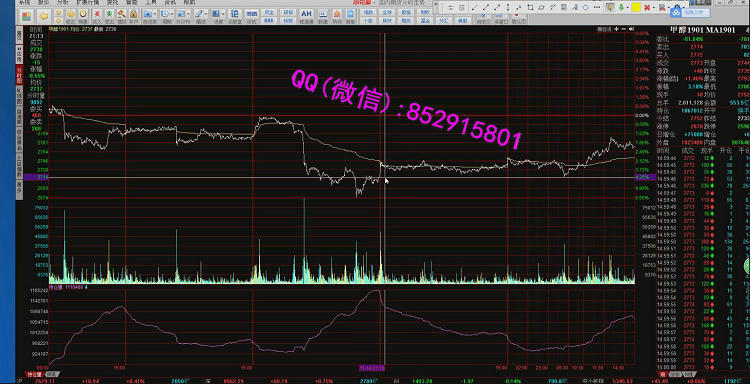Expand dropdown arrow beside the red X tool
Image resolution: width=750 pixels, height=384 pixels.
point(653,8)
